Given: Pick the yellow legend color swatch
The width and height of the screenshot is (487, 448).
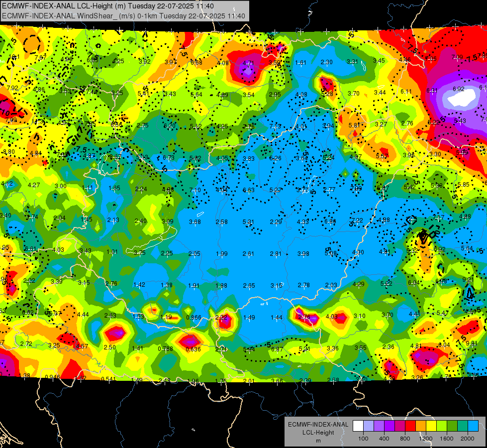Looking at the screenshot, I should pyautogui.click(x=431, y=426).
